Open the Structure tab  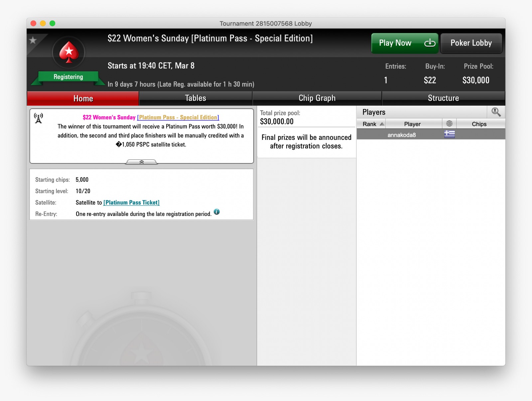click(443, 98)
